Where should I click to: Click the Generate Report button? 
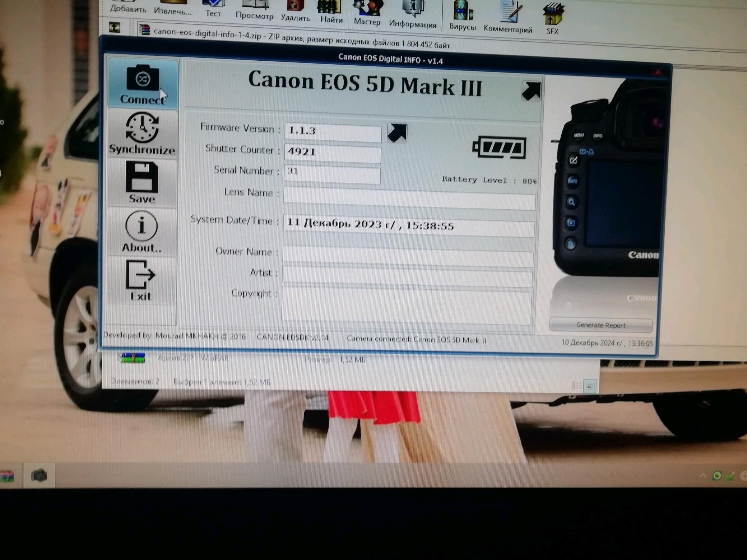601,325
